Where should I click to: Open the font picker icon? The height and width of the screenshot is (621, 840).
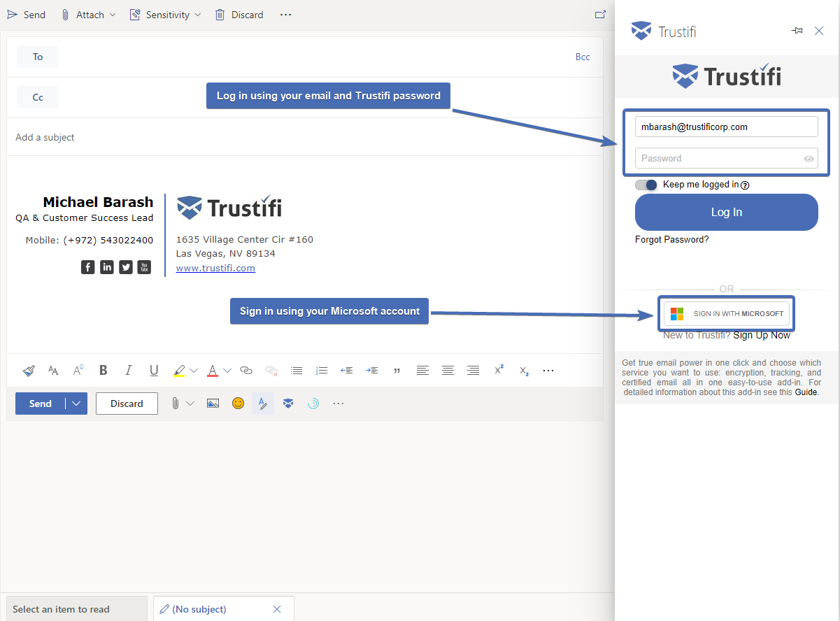(53, 371)
